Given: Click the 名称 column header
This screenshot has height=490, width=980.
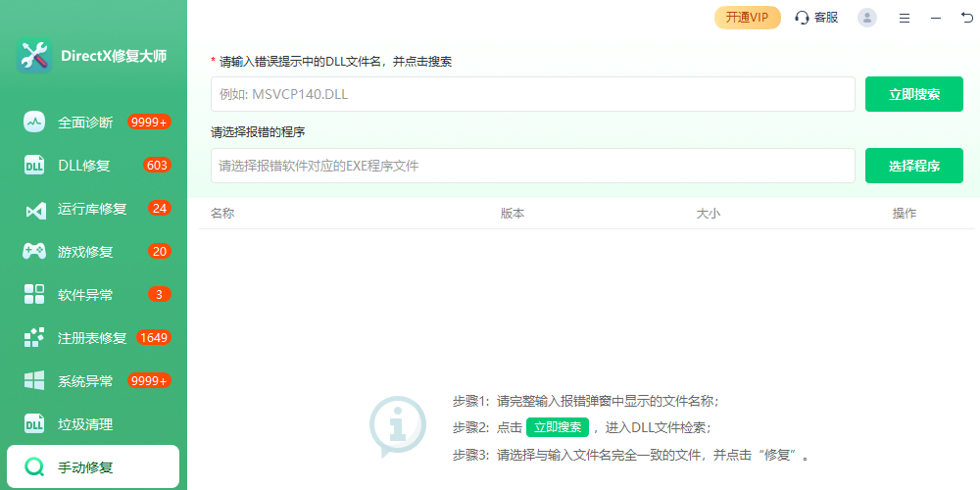Looking at the screenshot, I should point(222,214).
